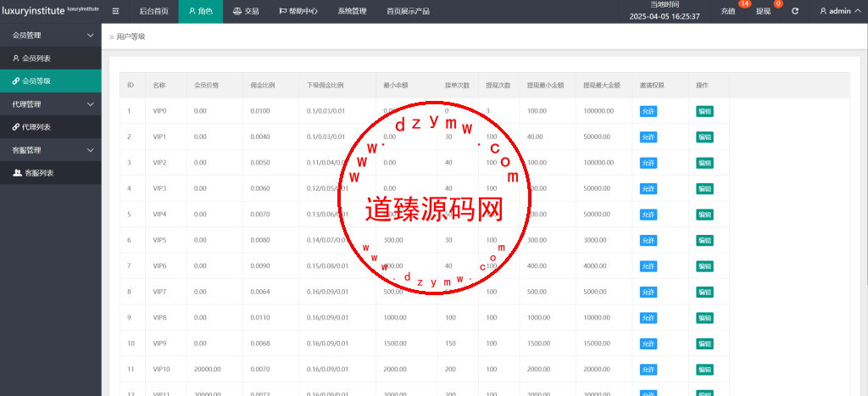
Task: Select the 角色 top menu tab
Action: (200, 11)
